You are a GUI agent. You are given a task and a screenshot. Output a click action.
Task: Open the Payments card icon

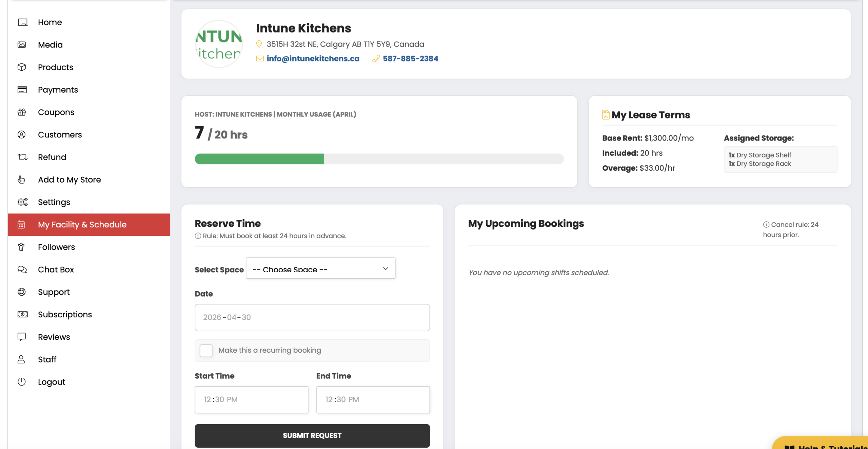click(22, 90)
